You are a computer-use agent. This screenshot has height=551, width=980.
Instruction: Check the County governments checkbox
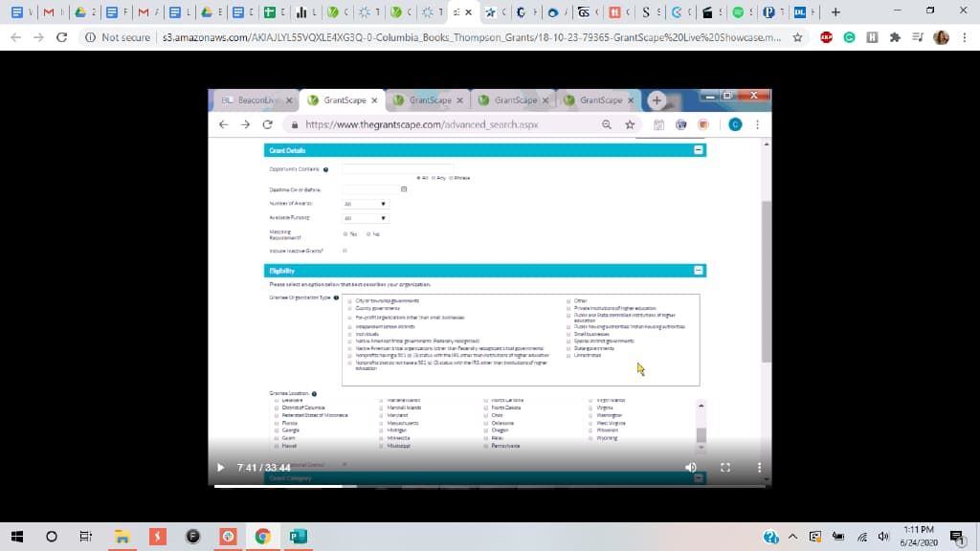point(350,309)
